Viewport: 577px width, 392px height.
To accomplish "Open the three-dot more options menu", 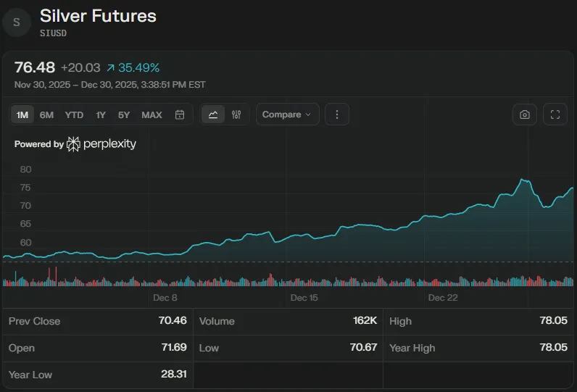I will pos(337,114).
